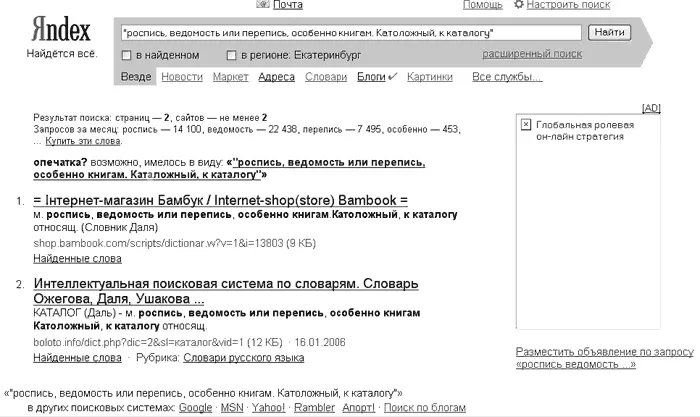Expand 'Все службы...' services list
Viewport: 700px width, 417px height.
point(500,76)
